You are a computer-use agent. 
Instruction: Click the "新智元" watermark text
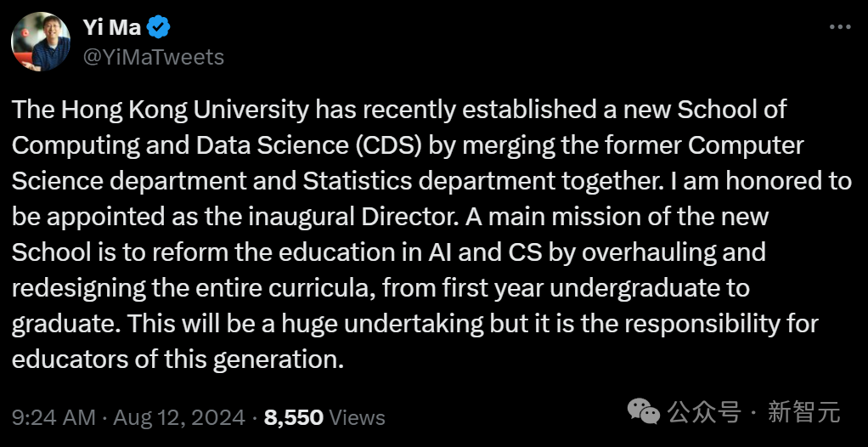pyautogui.click(x=803, y=413)
